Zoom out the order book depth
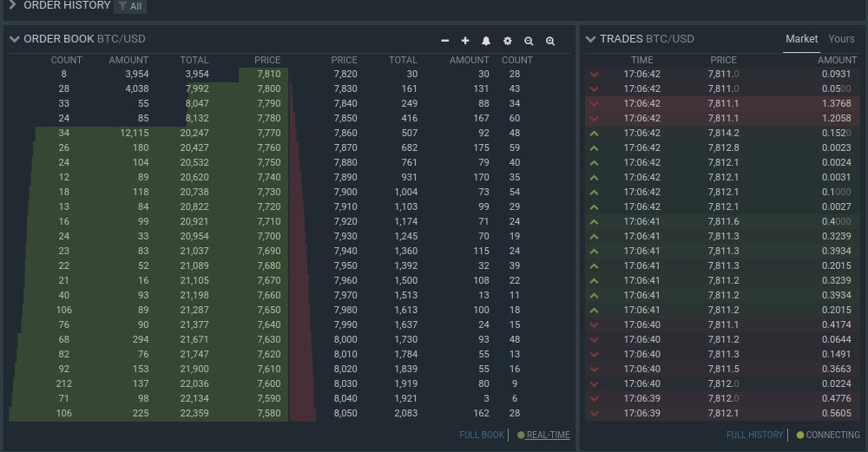This screenshot has height=452, width=868. coord(529,41)
